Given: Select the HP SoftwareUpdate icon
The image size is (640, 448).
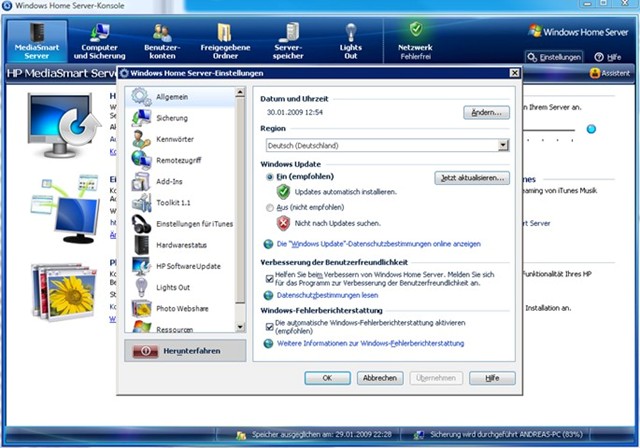Looking at the screenshot, I should pyautogui.click(x=141, y=266).
